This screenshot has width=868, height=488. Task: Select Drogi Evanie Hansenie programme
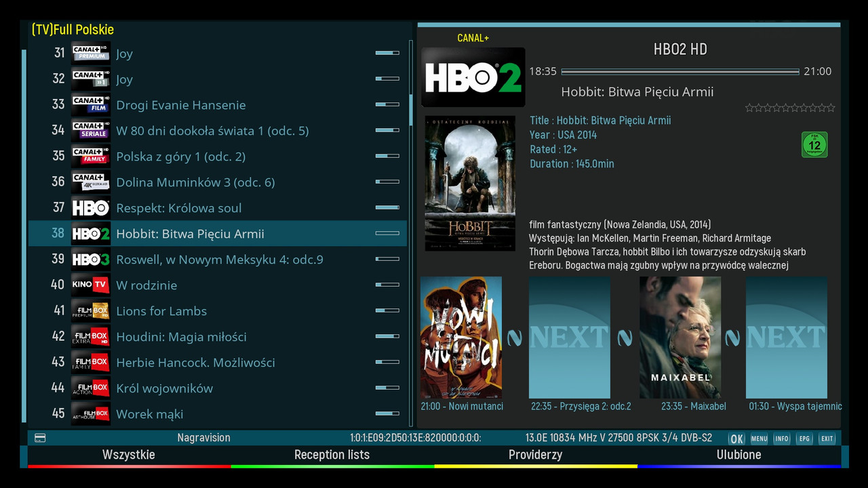point(181,105)
